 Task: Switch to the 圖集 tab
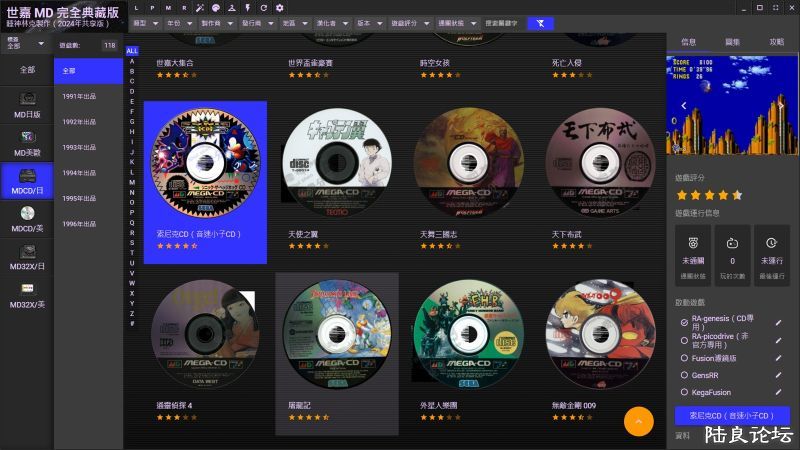point(733,42)
